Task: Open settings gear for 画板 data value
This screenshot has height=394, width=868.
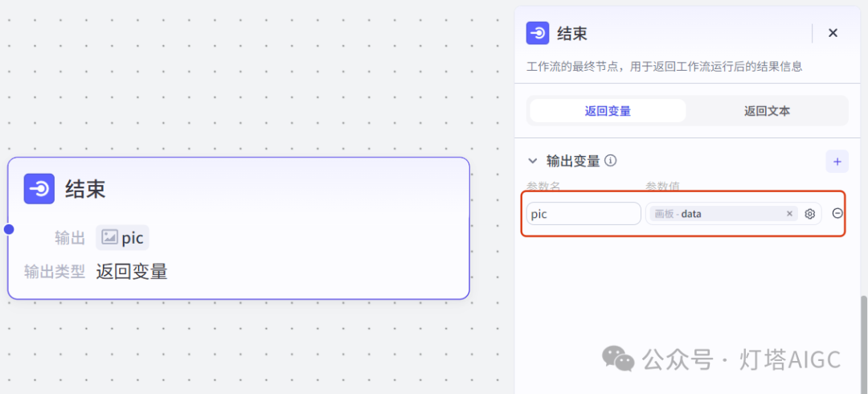Action: (x=810, y=214)
